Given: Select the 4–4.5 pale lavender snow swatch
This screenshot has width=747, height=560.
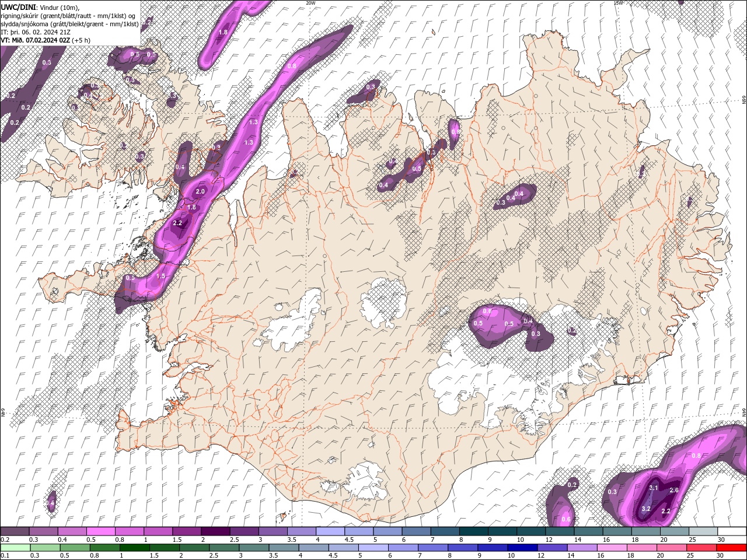Looking at the screenshot, I should tap(331, 531).
